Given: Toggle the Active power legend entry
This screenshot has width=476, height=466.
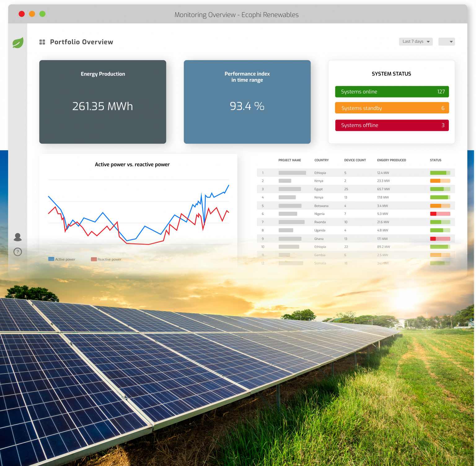Looking at the screenshot, I should [x=62, y=259].
